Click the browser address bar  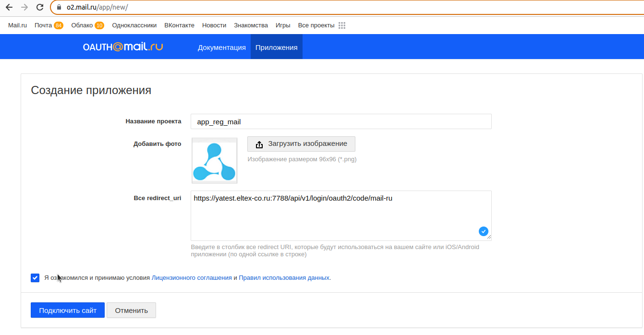(347, 7)
